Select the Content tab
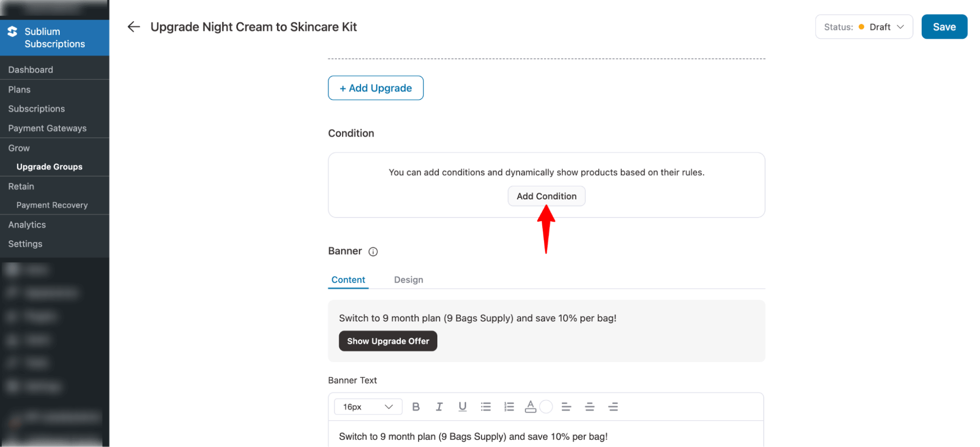The image size is (980, 447). pos(348,280)
